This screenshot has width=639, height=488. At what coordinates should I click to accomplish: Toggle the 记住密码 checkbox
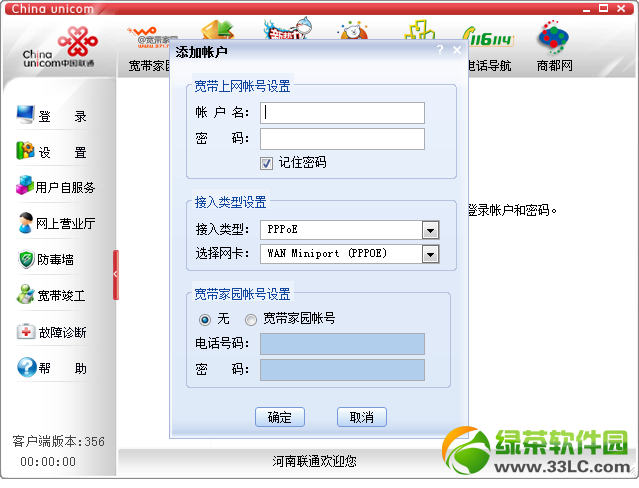coord(266,163)
